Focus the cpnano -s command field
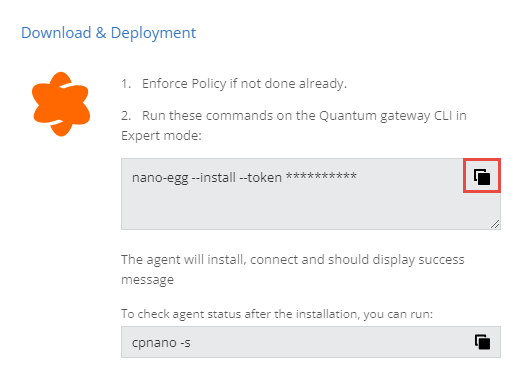 pyautogui.click(x=311, y=342)
